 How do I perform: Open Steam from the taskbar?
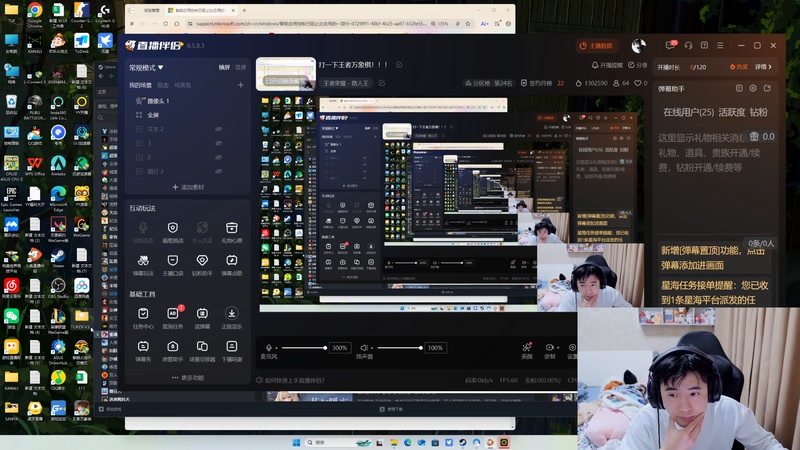pos(463,442)
